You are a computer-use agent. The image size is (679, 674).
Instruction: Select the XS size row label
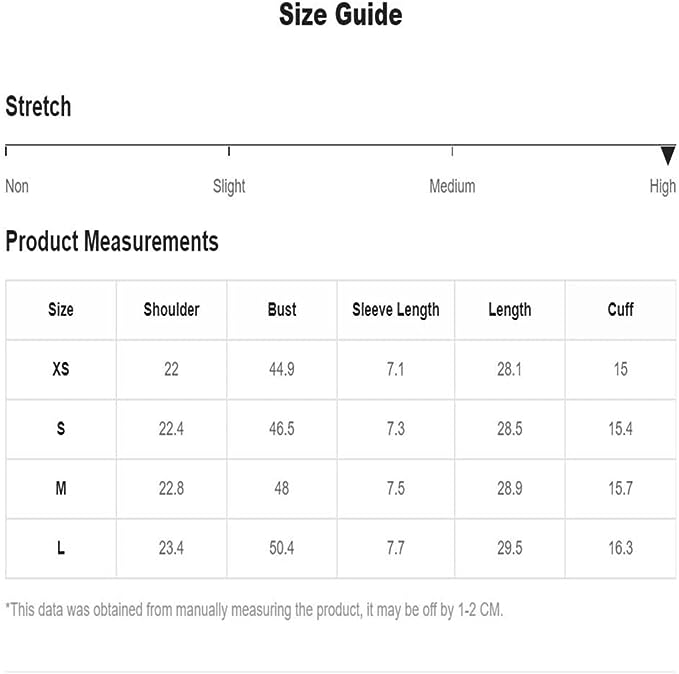(x=61, y=369)
